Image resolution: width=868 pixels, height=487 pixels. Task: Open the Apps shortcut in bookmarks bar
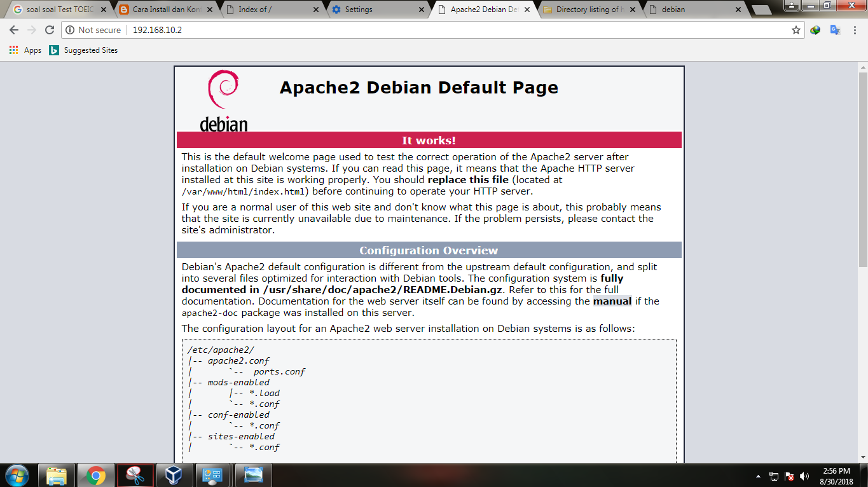click(25, 50)
